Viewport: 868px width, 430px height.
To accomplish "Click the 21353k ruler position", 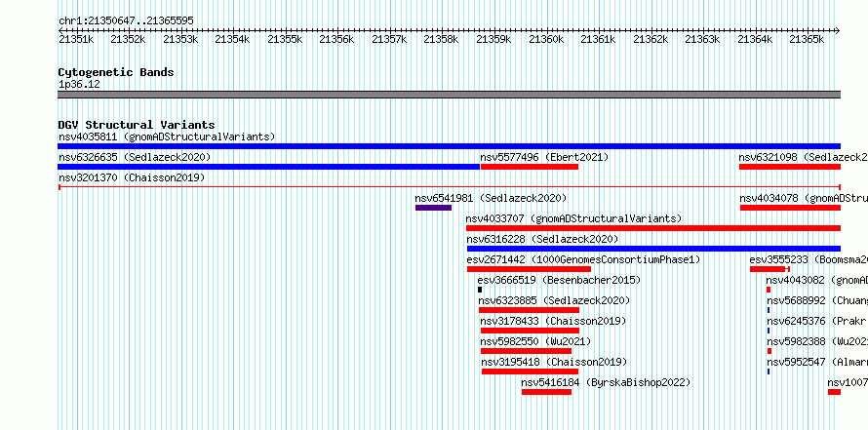I will (x=180, y=39).
